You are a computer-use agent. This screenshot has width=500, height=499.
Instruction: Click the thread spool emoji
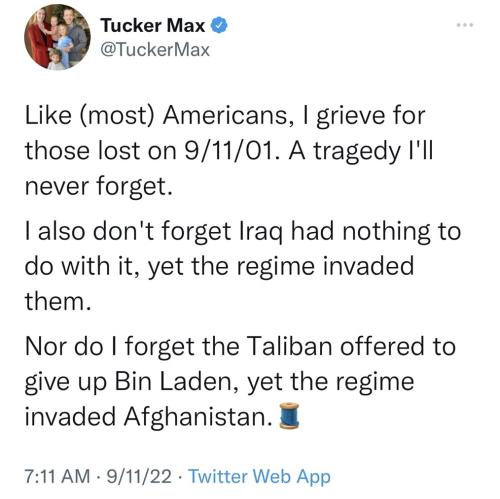point(289,415)
